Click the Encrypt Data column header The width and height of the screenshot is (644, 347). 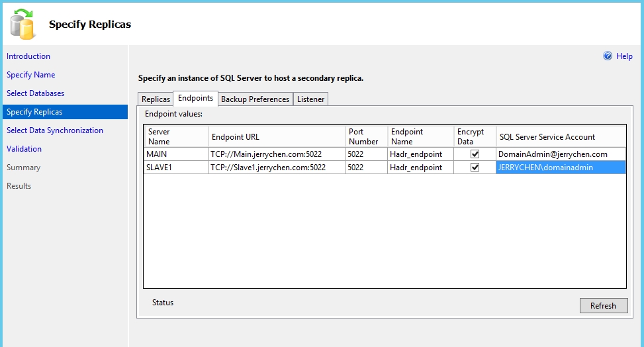pyautogui.click(x=475, y=136)
